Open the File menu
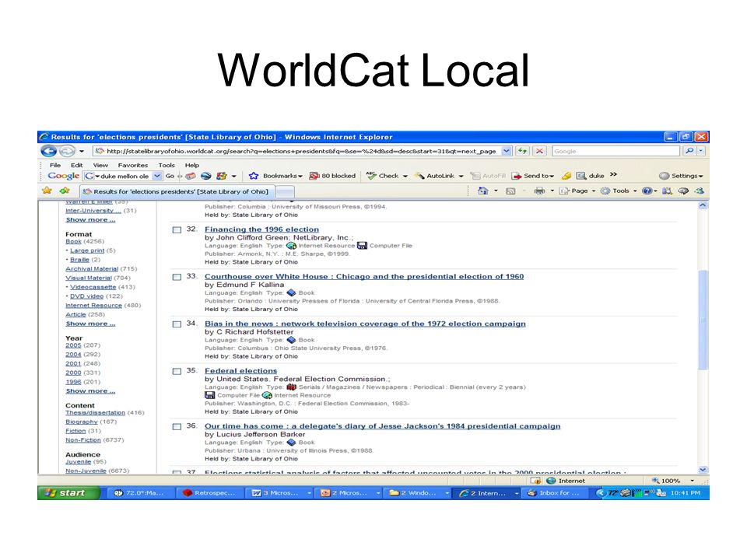The height and width of the screenshot is (560, 747). [55, 165]
